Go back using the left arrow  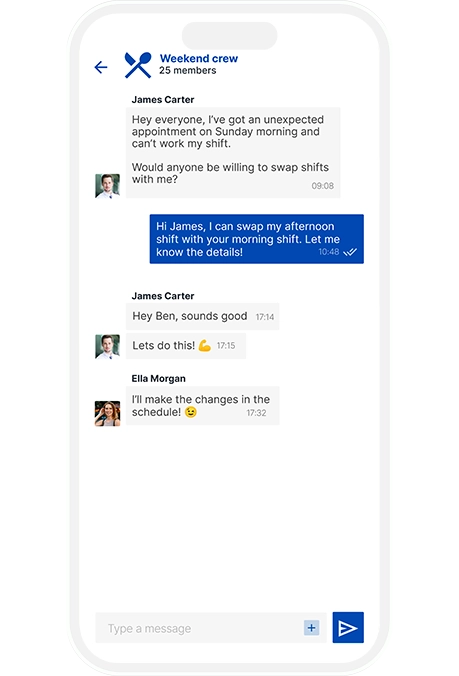coord(101,67)
